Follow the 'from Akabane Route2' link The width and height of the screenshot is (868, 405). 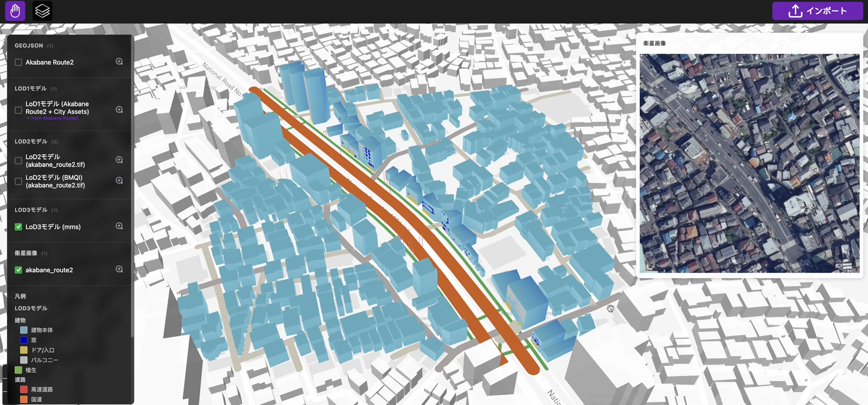pyautogui.click(x=52, y=118)
